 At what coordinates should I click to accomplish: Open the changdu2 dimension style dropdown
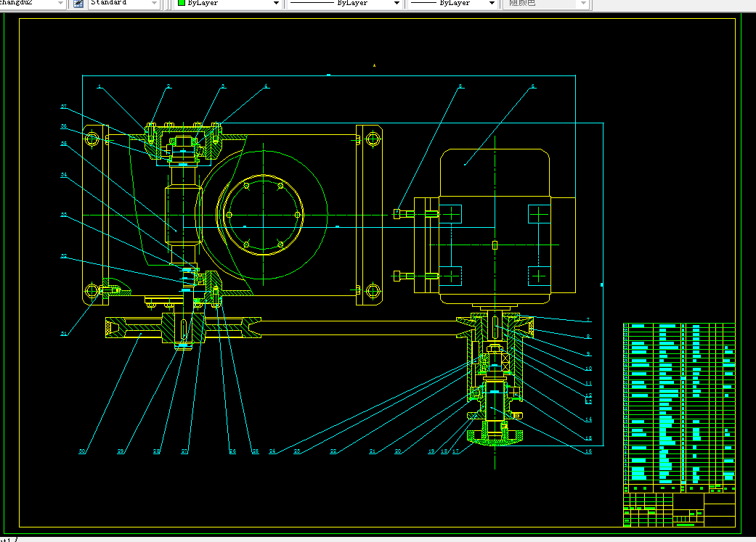pos(60,3)
